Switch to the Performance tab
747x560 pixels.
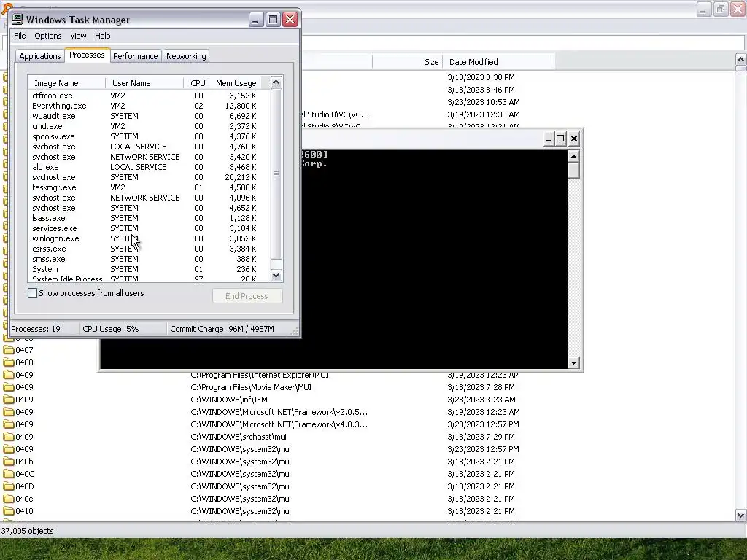[135, 56]
